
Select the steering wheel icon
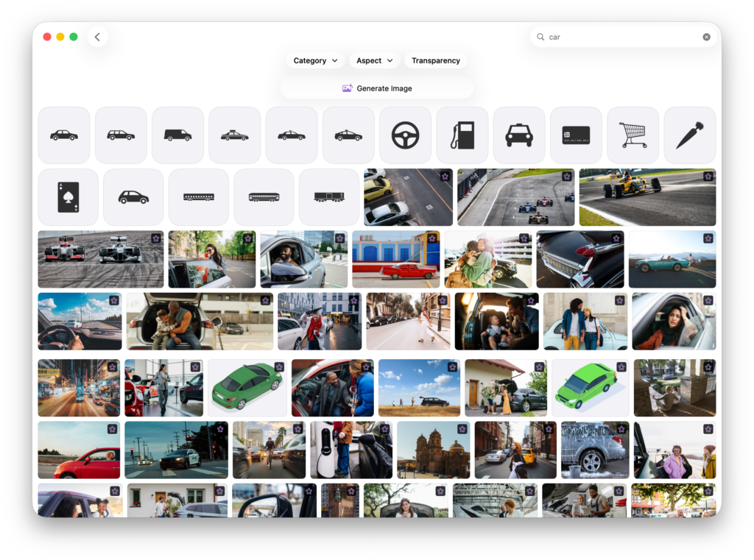coord(405,135)
